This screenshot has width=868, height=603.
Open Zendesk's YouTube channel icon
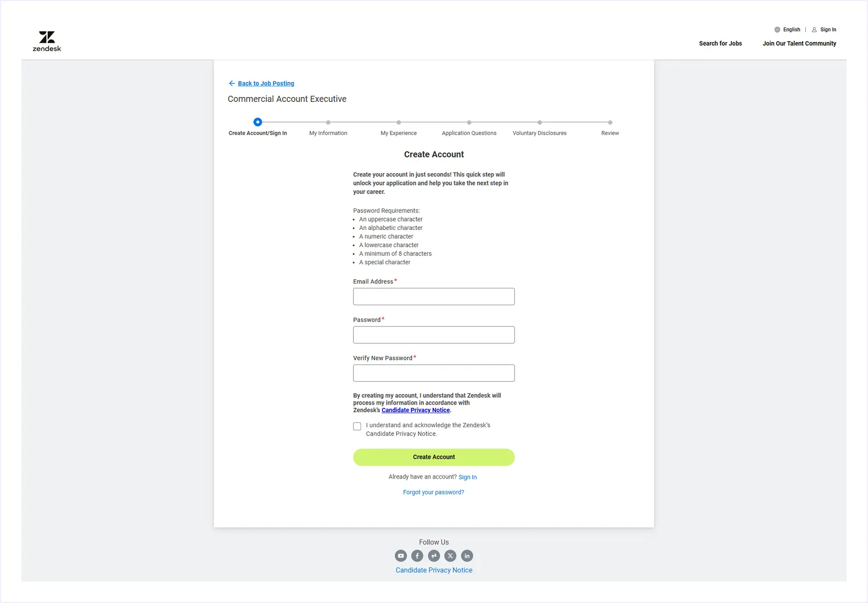[x=401, y=556]
